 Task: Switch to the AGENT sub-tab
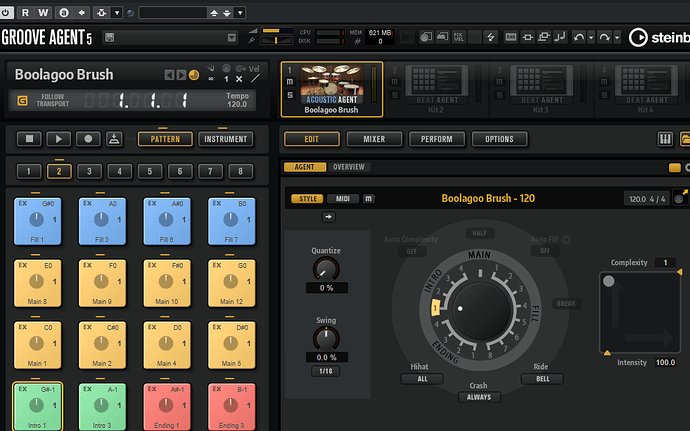[x=305, y=167]
